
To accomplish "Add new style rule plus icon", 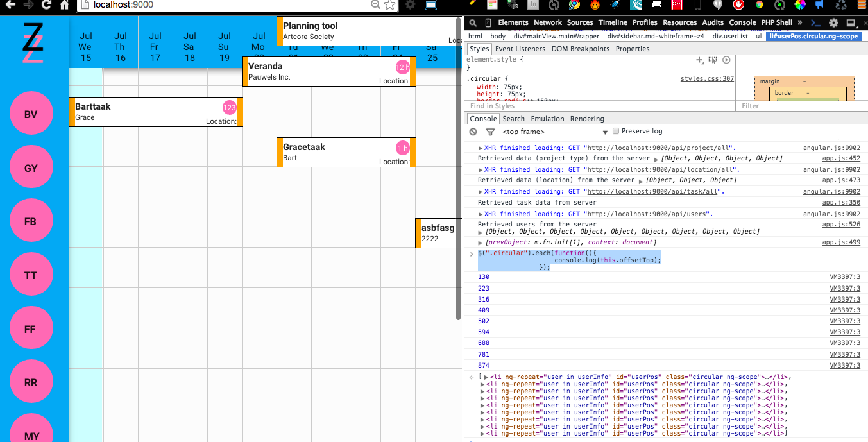I will 700,60.
